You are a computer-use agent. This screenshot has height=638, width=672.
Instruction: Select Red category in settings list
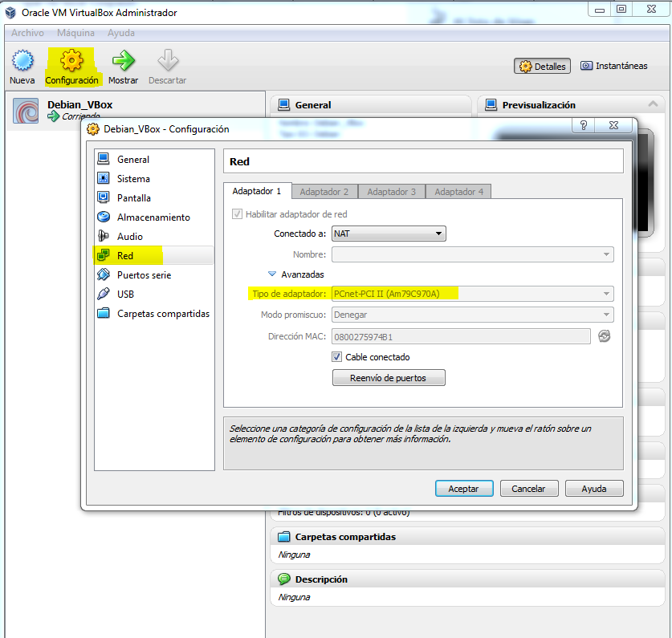pyautogui.click(x=154, y=255)
